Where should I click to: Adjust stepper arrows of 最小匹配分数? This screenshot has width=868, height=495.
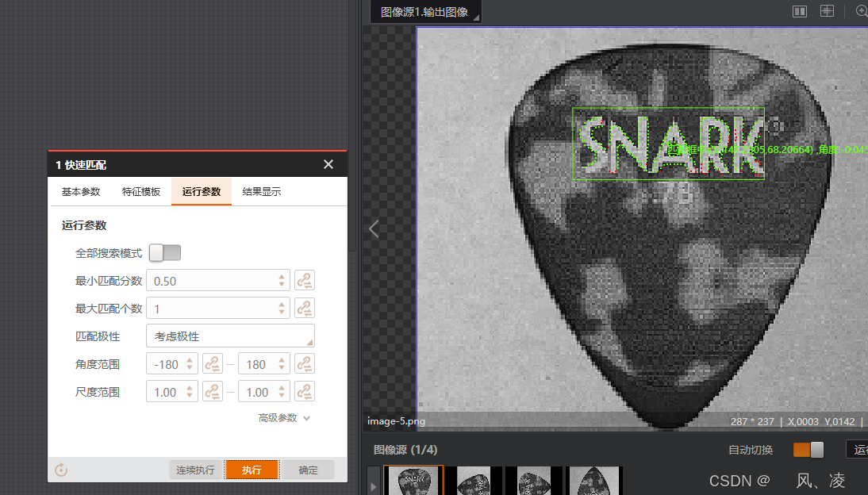coord(282,281)
